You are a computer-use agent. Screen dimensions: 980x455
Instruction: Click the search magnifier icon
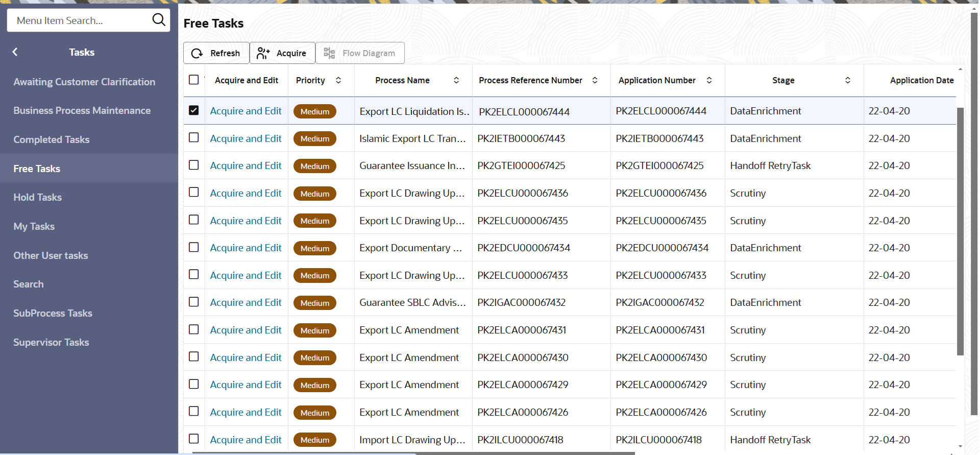159,20
